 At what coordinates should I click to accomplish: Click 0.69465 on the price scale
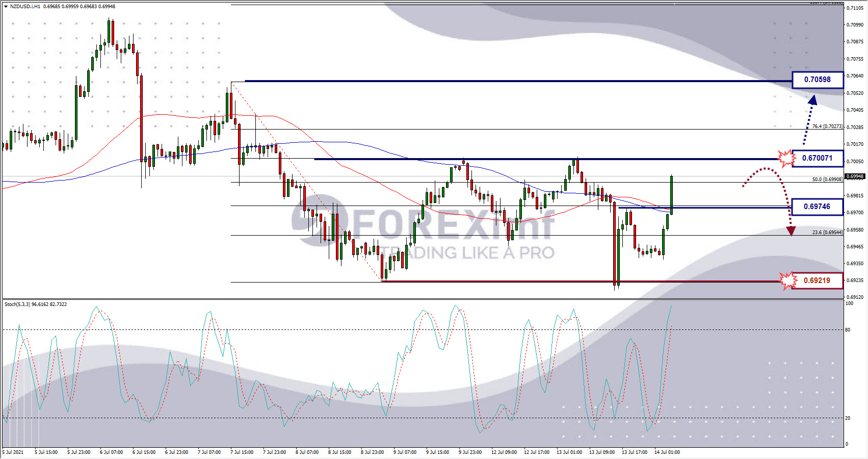click(855, 247)
